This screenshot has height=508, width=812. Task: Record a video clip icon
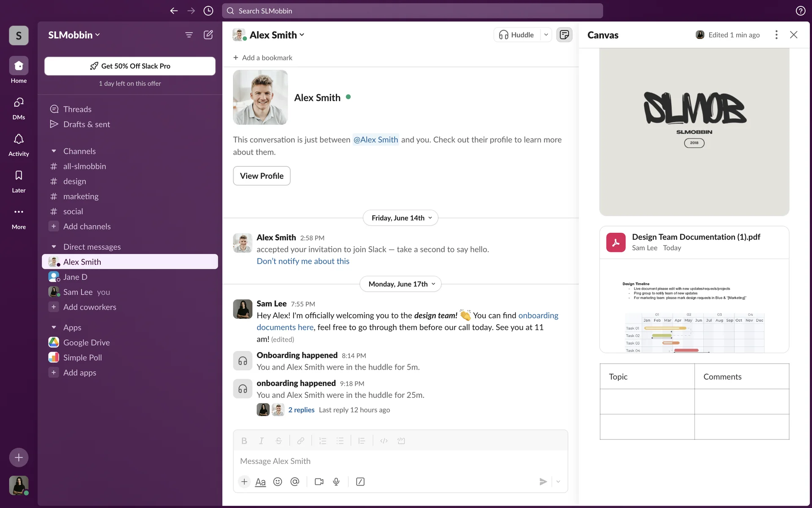point(319,482)
